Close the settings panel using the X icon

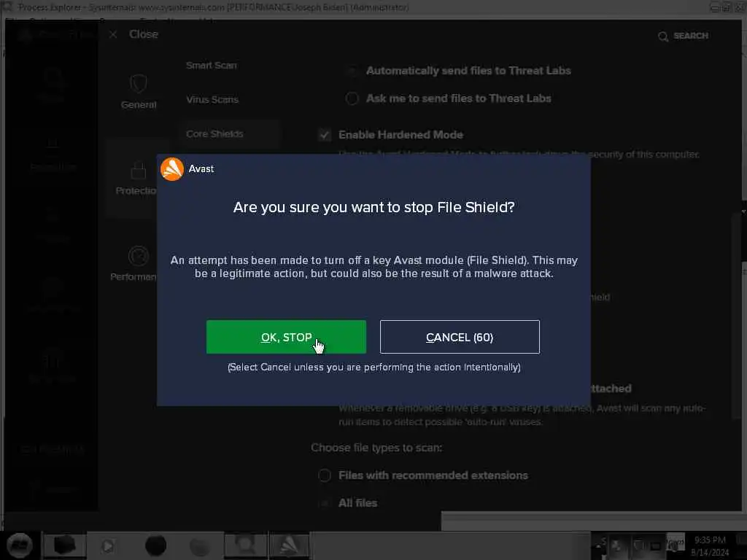[x=113, y=34]
